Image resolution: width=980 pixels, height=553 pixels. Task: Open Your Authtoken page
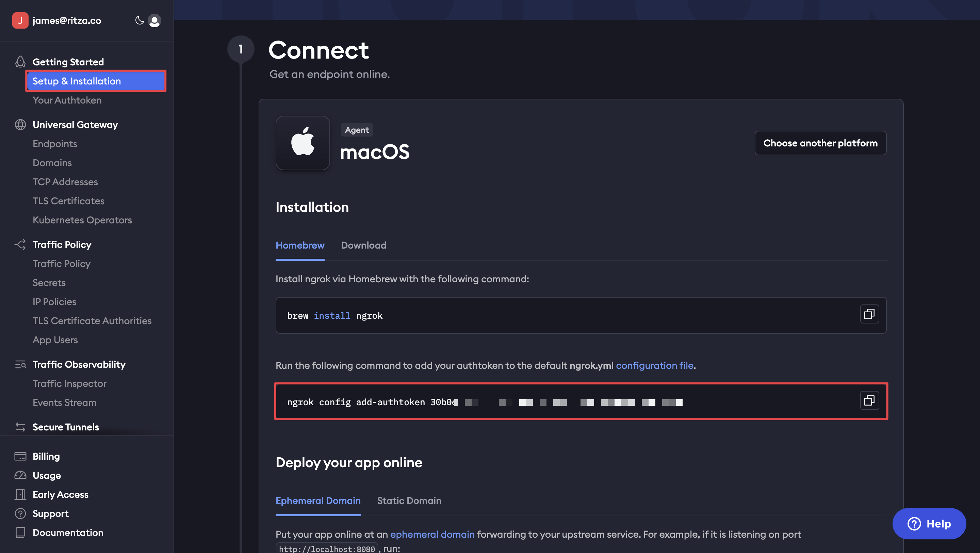pyautogui.click(x=67, y=100)
